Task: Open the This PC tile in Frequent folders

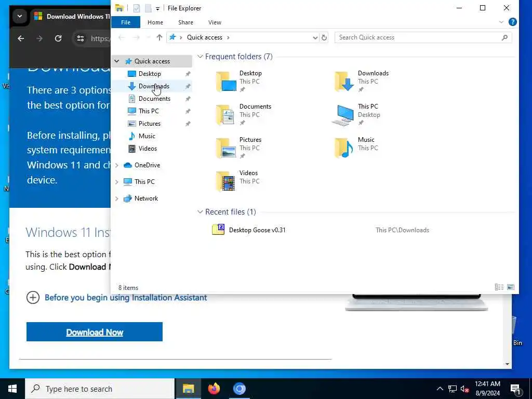Action: [x=356, y=115]
